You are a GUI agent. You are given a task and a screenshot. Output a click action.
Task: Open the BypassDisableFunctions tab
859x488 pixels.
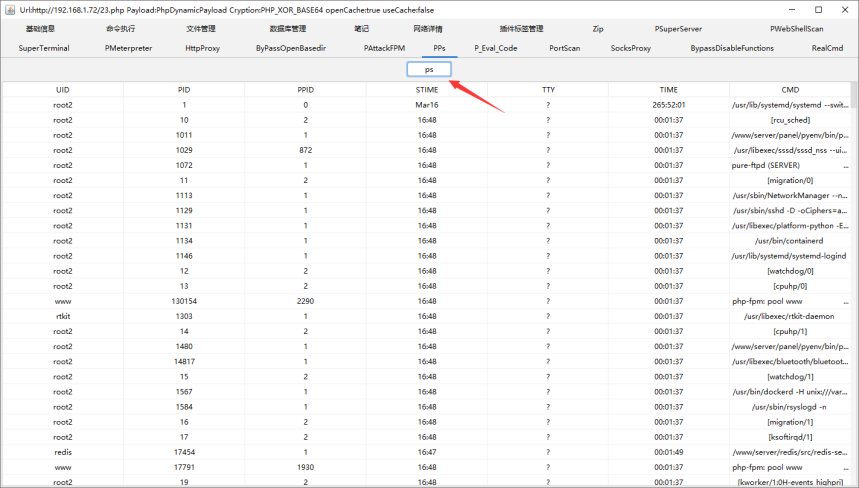point(731,48)
